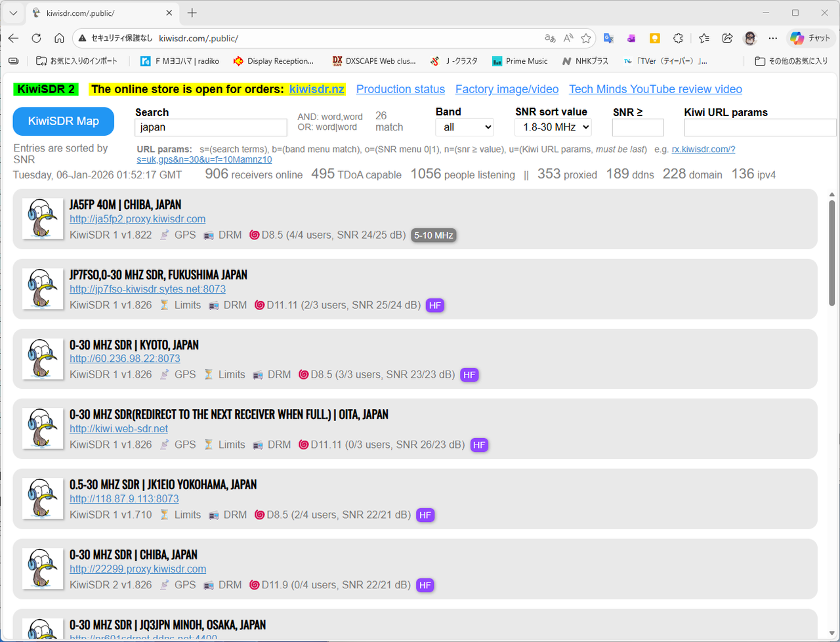Click the browser home icon
This screenshot has height=642, width=840.
click(59, 38)
